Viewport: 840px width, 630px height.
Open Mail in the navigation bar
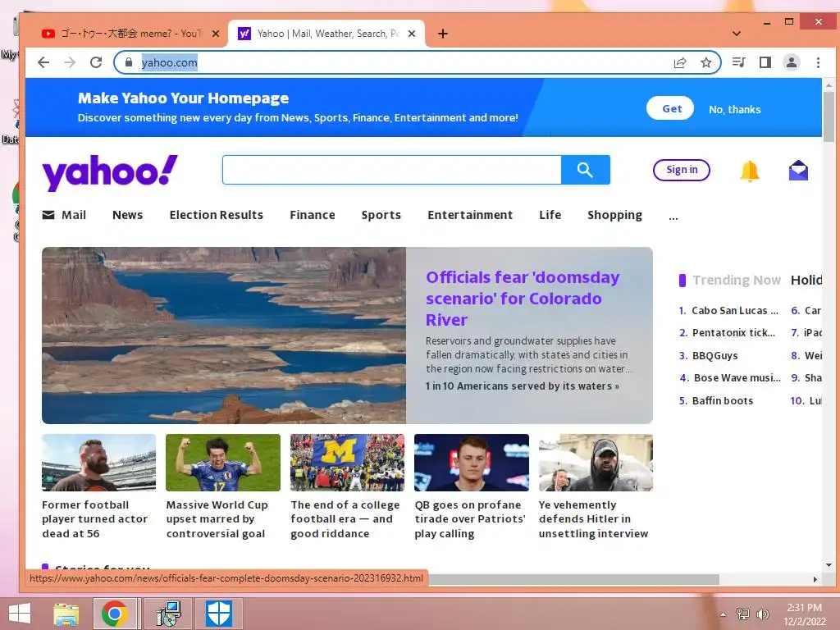tap(64, 215)
